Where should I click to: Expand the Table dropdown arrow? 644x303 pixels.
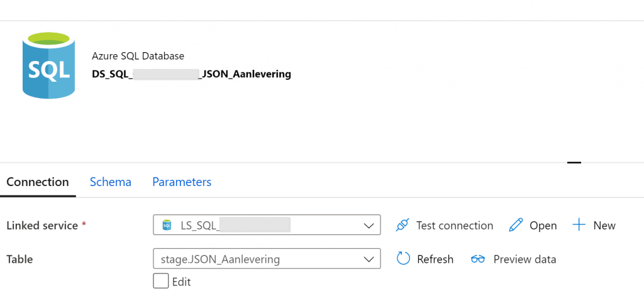click(369, 259)
